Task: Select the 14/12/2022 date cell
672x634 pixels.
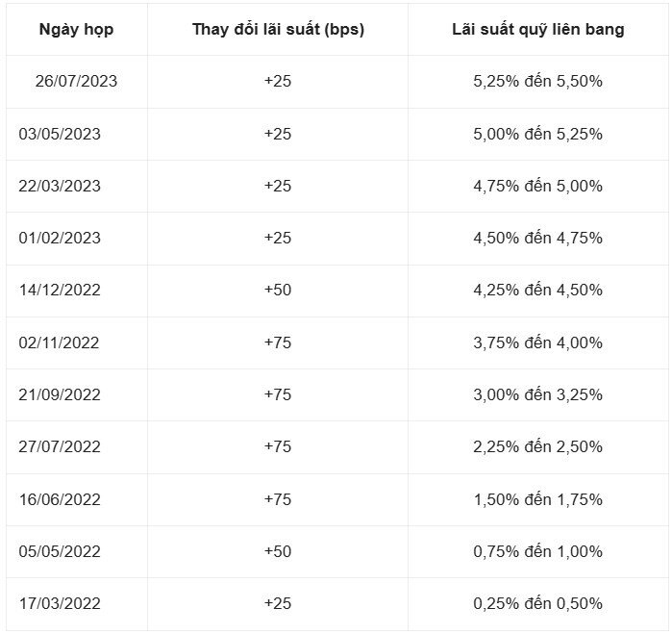Action: click(x=60, y=290)
